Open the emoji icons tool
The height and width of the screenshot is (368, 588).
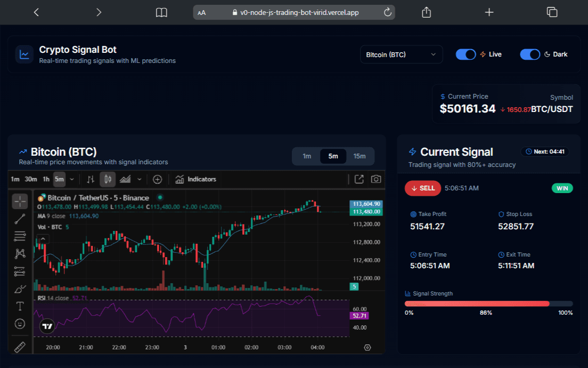(20, 324)
